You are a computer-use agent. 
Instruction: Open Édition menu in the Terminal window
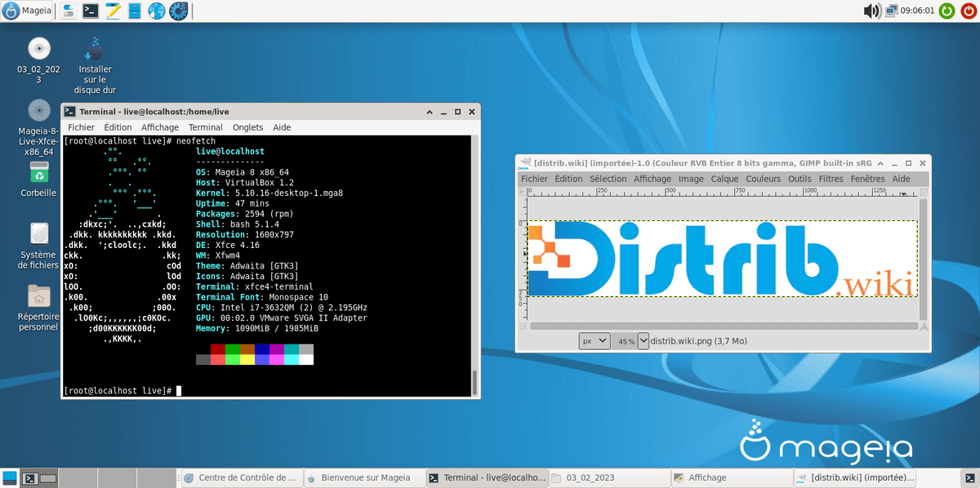(x=118, y=127)
